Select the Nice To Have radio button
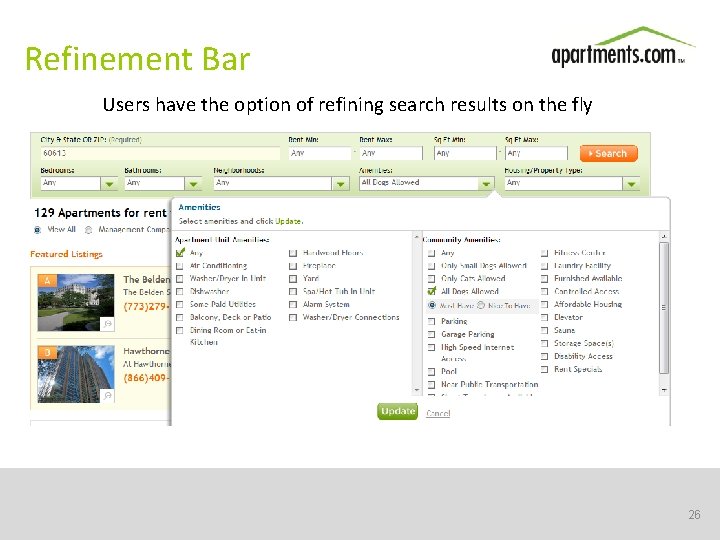 point(481,305)
